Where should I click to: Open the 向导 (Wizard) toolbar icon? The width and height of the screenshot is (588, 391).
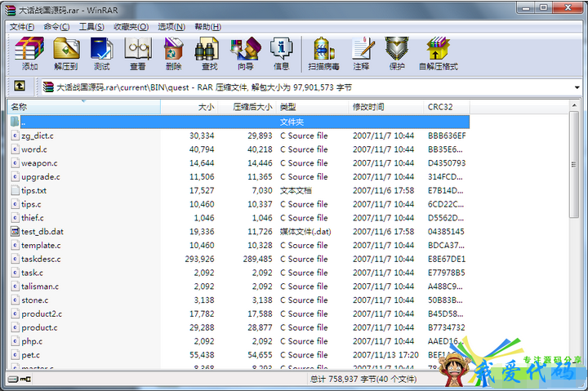click(x=246, y=49)
